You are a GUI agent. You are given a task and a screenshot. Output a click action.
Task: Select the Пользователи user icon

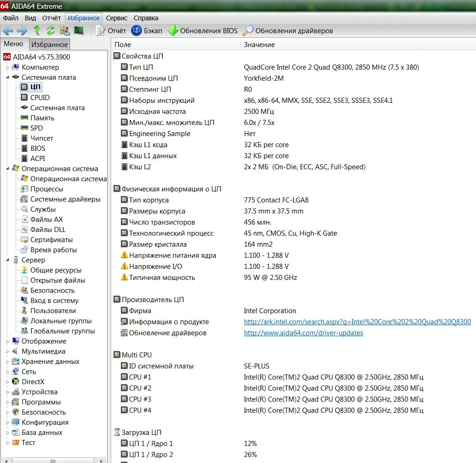point(24,311)
